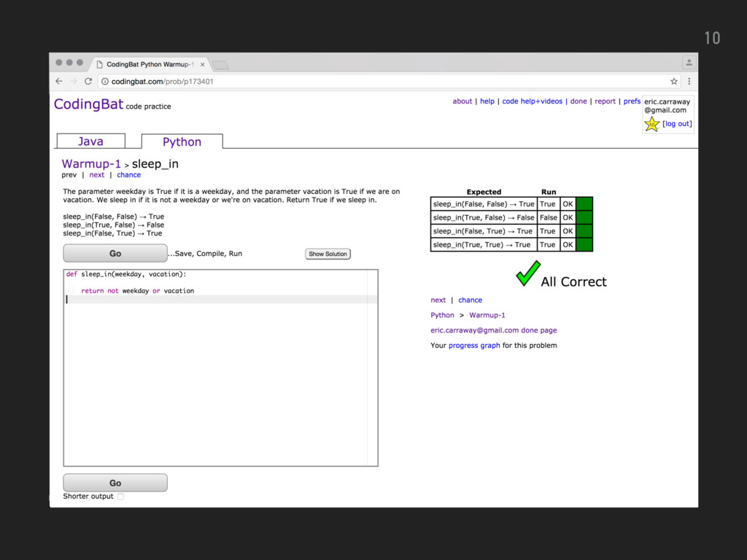
Task: Open the about link
Action: 462,101
